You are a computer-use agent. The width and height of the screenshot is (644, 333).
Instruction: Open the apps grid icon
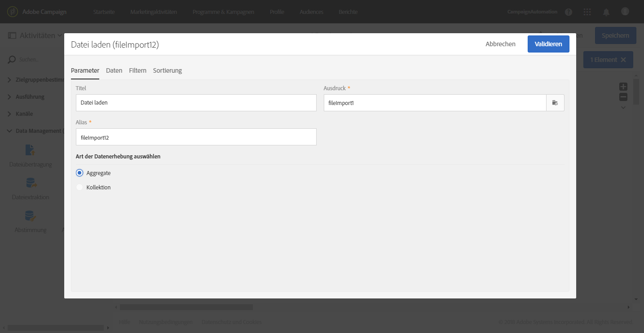(587, 12)
